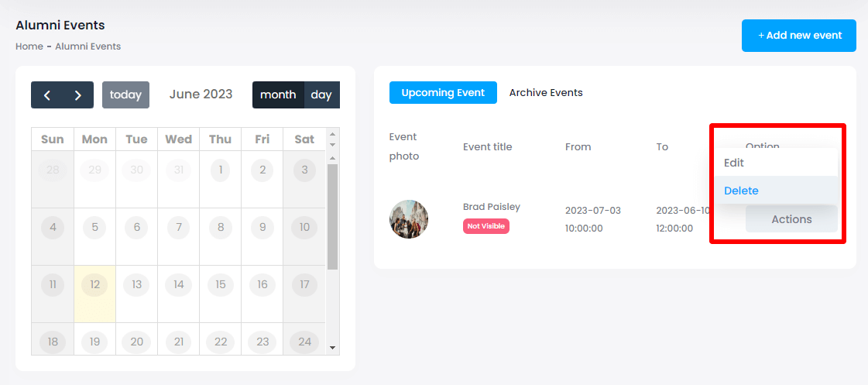Click the Brad Paisley event photo
868x385 pixels.
(409, 219)
